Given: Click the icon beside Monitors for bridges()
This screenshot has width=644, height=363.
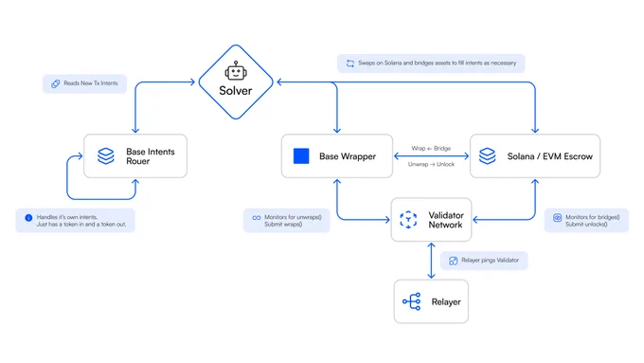Looking at the screenshot, I should 557,218.
